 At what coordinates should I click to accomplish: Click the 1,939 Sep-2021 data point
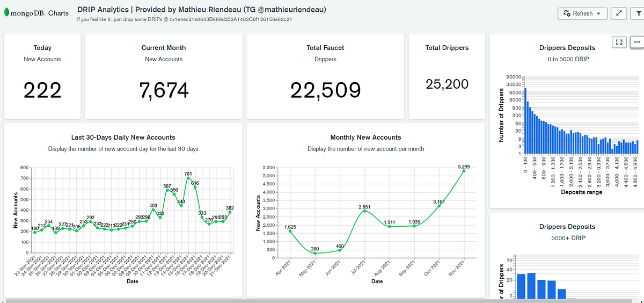(414, 226)
